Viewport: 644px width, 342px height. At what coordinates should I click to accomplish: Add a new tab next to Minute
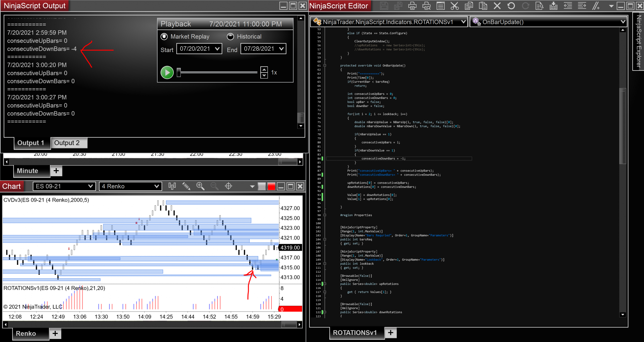56,171
